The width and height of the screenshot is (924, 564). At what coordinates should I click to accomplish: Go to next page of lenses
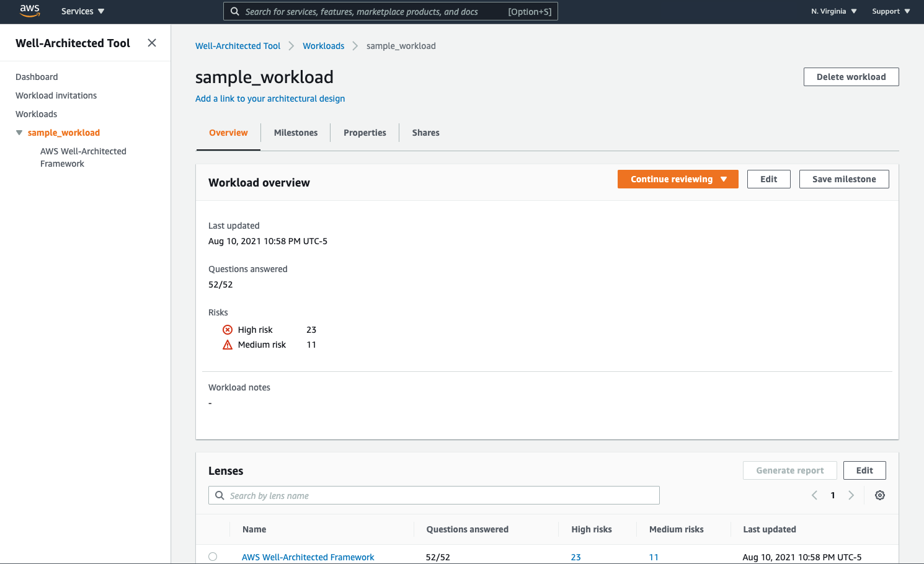[x=851, y=495]
